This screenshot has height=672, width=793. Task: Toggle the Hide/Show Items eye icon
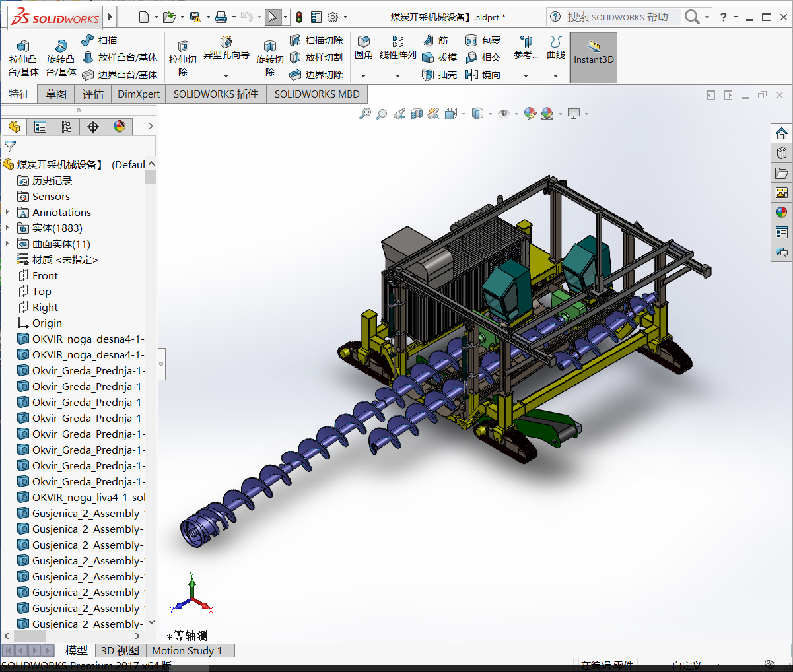[504, 113]
